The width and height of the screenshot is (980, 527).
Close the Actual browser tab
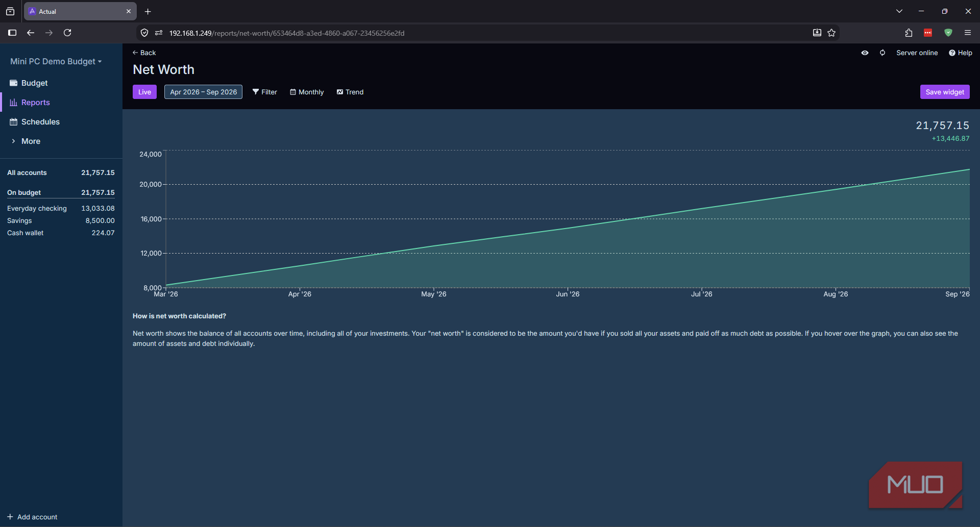click(129, 11)
